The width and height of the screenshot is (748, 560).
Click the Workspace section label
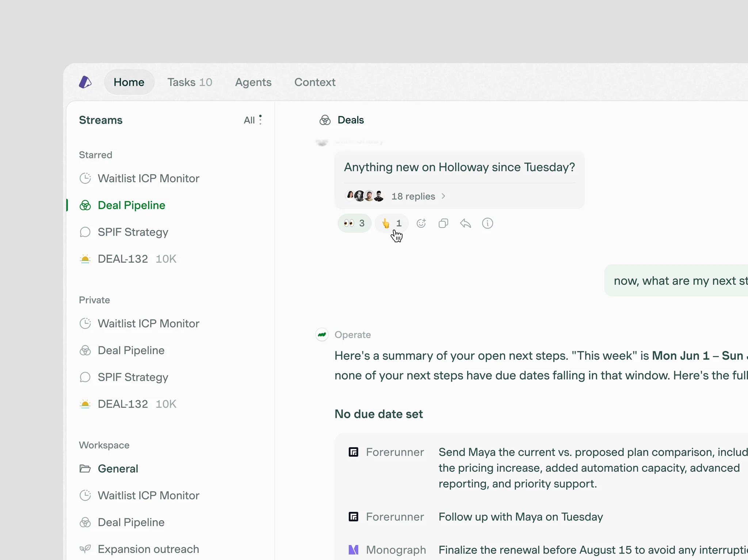(x=104, y=445)
